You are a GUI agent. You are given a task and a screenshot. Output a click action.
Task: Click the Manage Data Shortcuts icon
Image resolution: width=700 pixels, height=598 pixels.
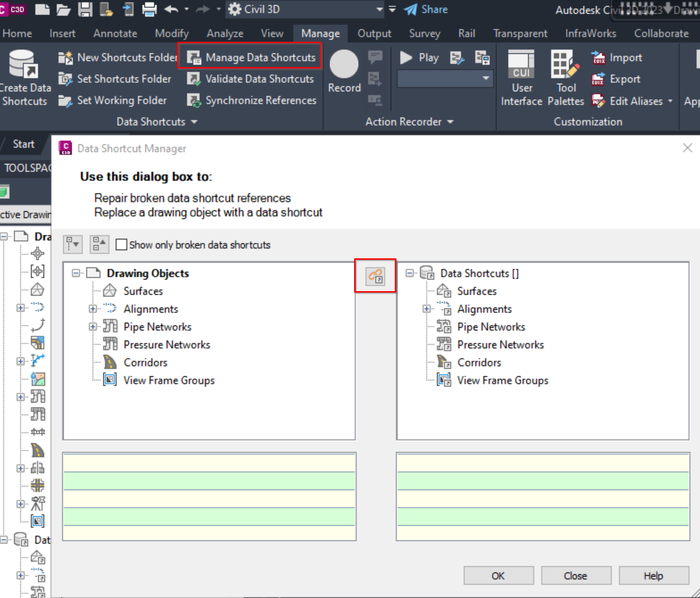(195, 58)
